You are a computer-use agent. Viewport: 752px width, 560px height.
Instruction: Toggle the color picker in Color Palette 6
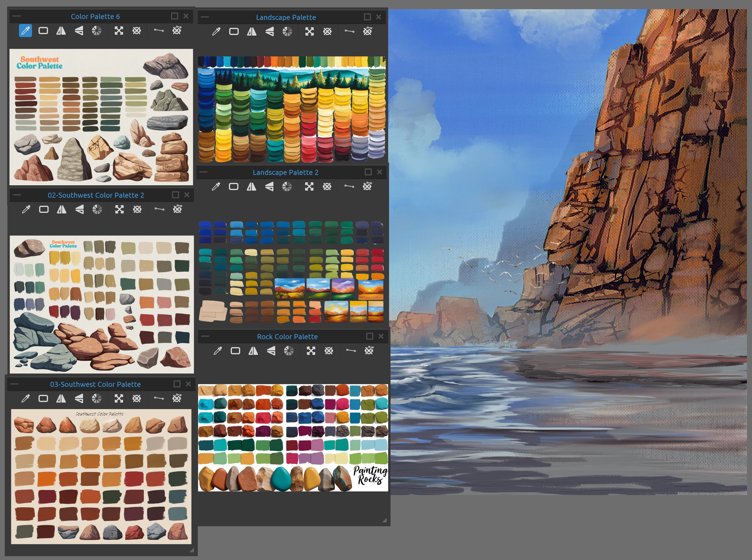26,31
